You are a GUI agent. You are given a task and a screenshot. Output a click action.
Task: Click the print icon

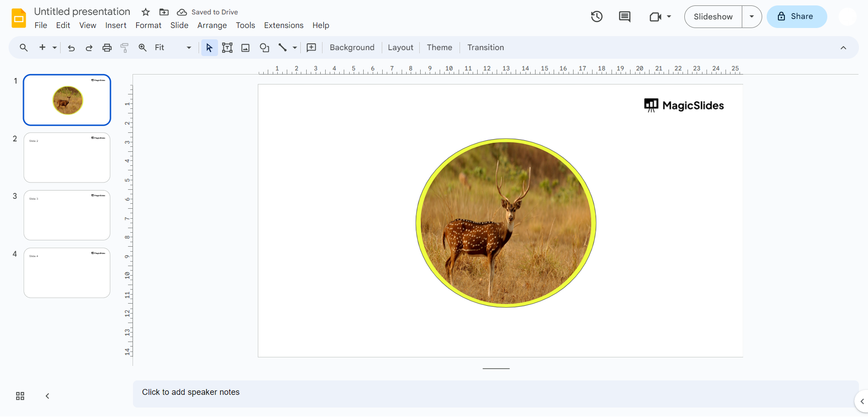[107, 48]
